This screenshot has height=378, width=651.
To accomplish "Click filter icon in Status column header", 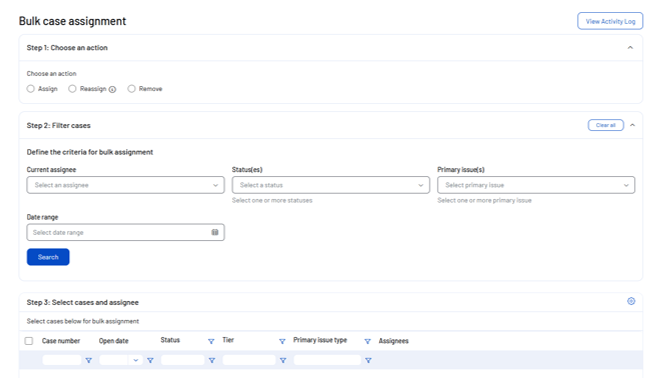I will 211,341.
